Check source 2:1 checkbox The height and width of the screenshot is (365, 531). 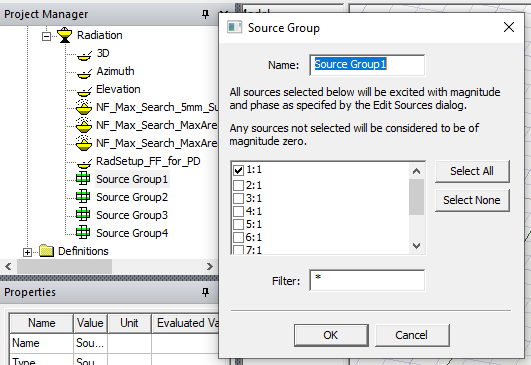tap(238, 186)
